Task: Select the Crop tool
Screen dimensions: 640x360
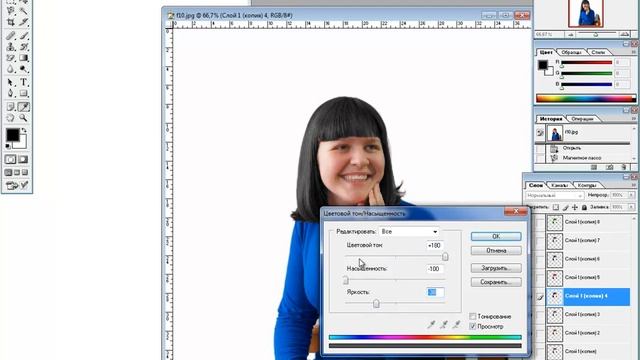Action: click(x=11, y=22)
